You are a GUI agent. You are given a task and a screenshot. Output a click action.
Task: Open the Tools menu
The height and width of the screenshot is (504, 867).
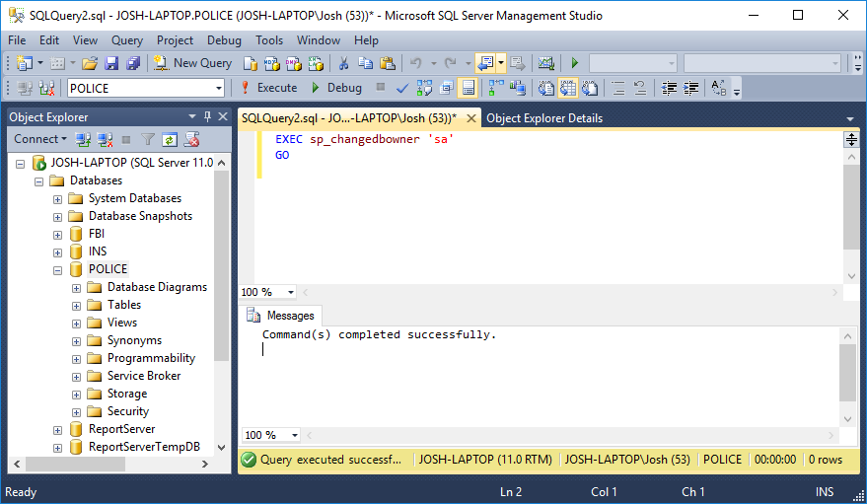(x=268, y=40)
